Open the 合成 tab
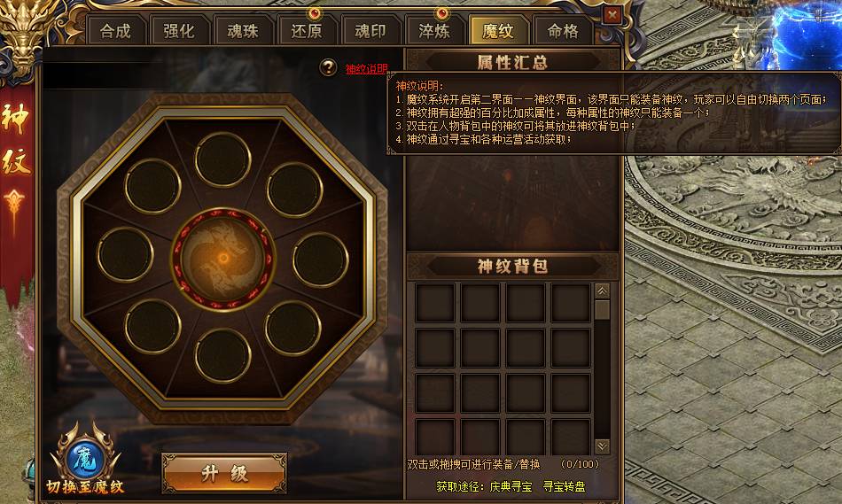842x504 pixels. point(115,31)
